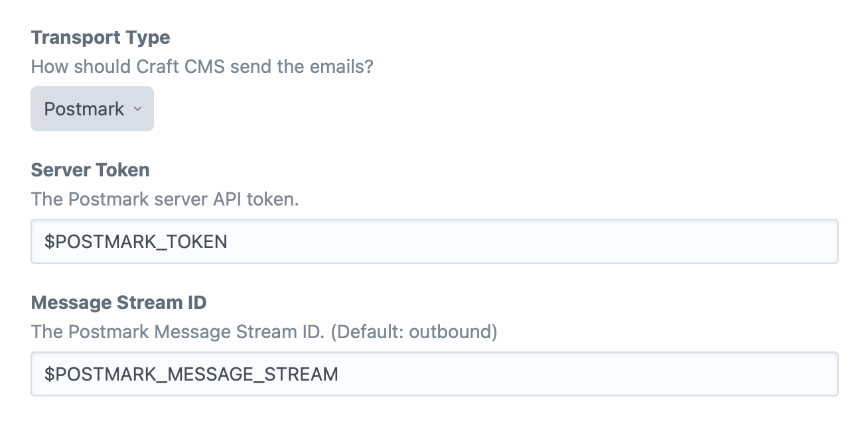
Task: Click the downward arrow icon on Postmark
Action: point(137,109)
